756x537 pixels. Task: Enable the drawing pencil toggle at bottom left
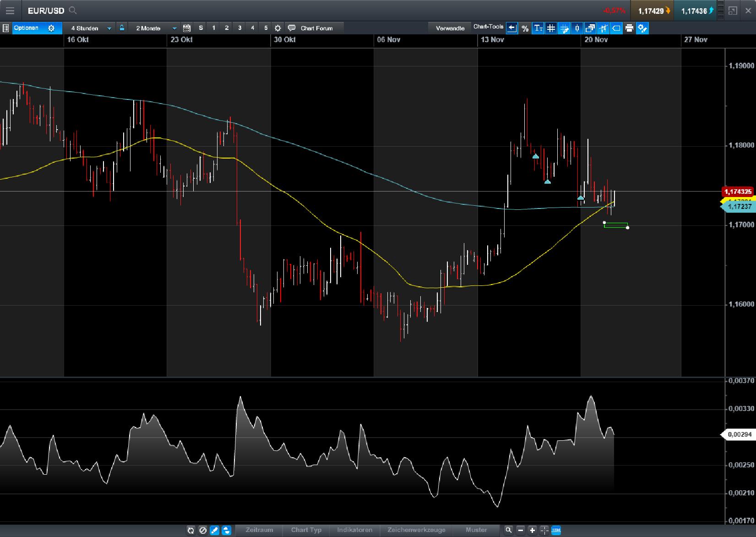(x=214, y=530)
